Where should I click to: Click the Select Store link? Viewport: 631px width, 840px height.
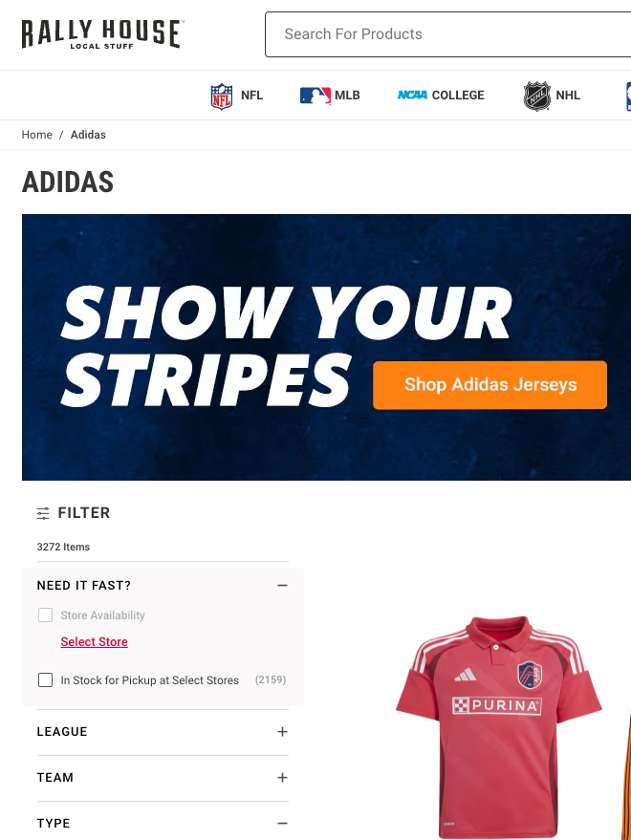coord(94,642)
